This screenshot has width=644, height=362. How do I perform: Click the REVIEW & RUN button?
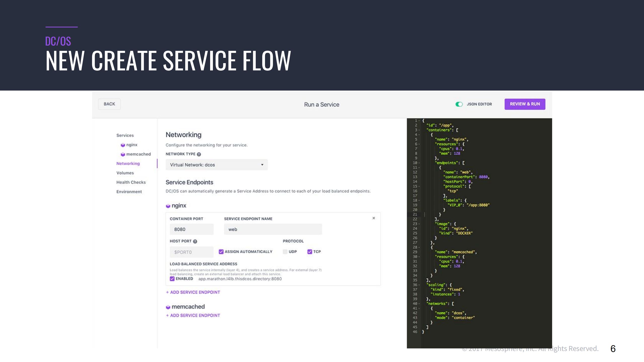click(525, 104)
